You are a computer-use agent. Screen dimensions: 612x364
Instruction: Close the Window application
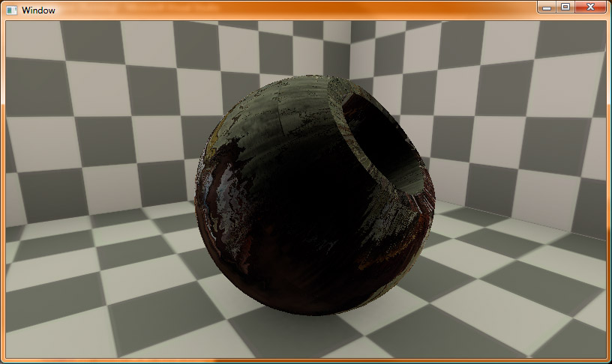pos(591,7)
